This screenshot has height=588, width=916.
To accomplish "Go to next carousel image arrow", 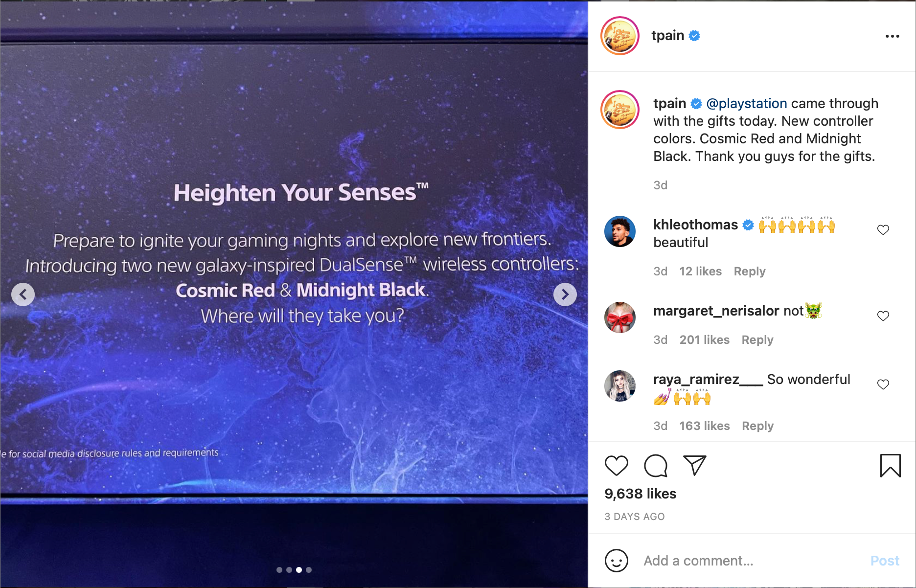I will tap(565, 294).
